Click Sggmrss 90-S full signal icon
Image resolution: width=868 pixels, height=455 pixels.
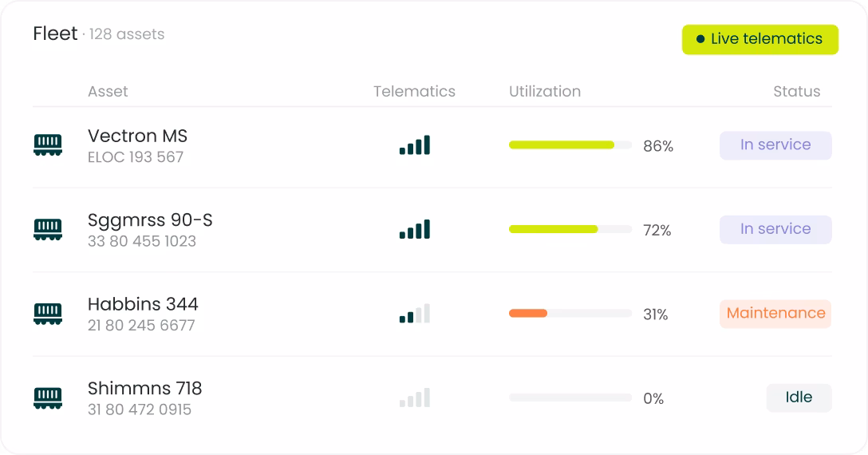[415, 229]
